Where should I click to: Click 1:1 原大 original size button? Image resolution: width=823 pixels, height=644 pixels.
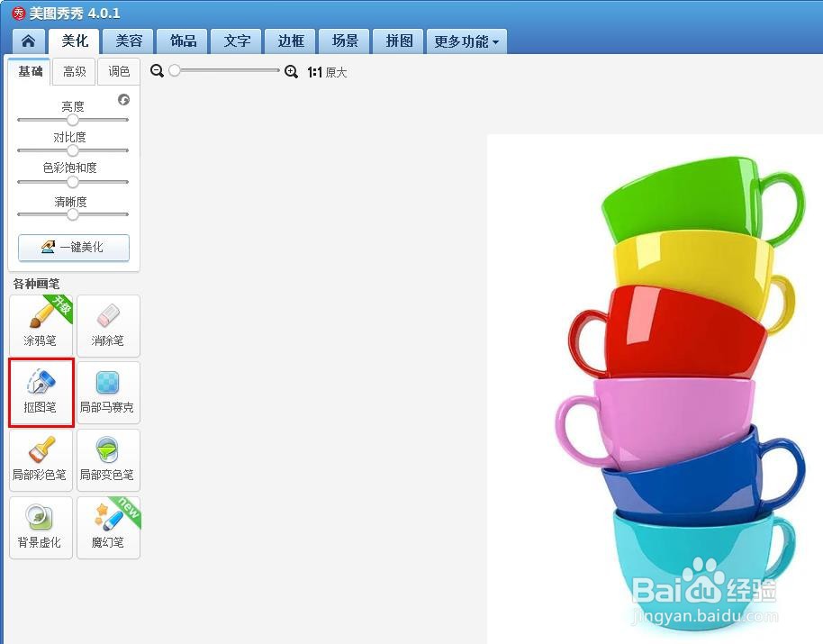(328, 72)
